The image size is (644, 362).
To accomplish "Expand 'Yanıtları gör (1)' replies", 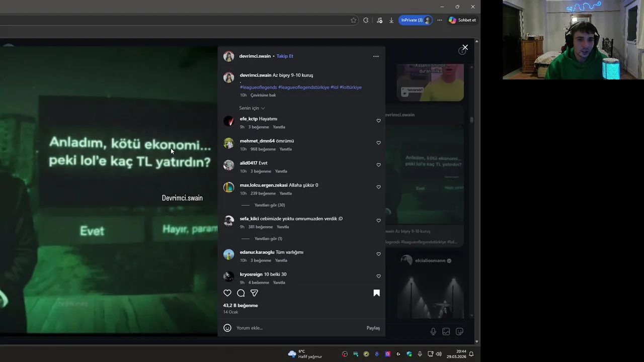I will [x=268, y=239].
